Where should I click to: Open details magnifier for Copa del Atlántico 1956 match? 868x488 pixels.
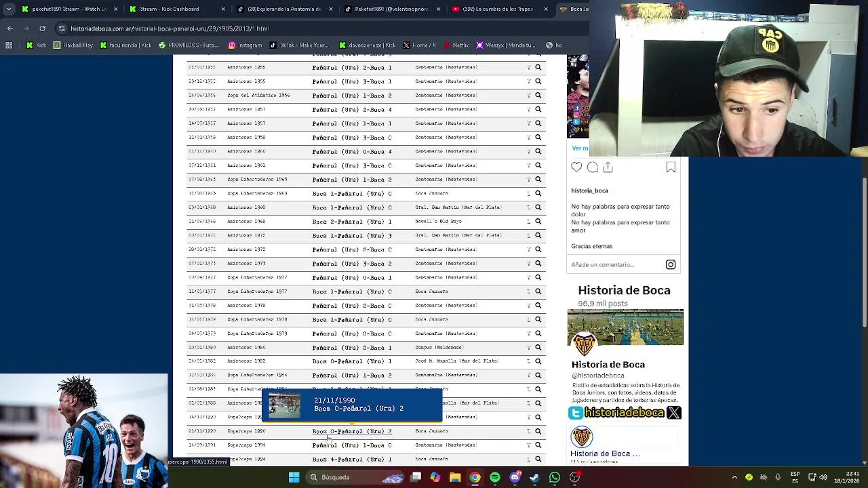point(538,96)
